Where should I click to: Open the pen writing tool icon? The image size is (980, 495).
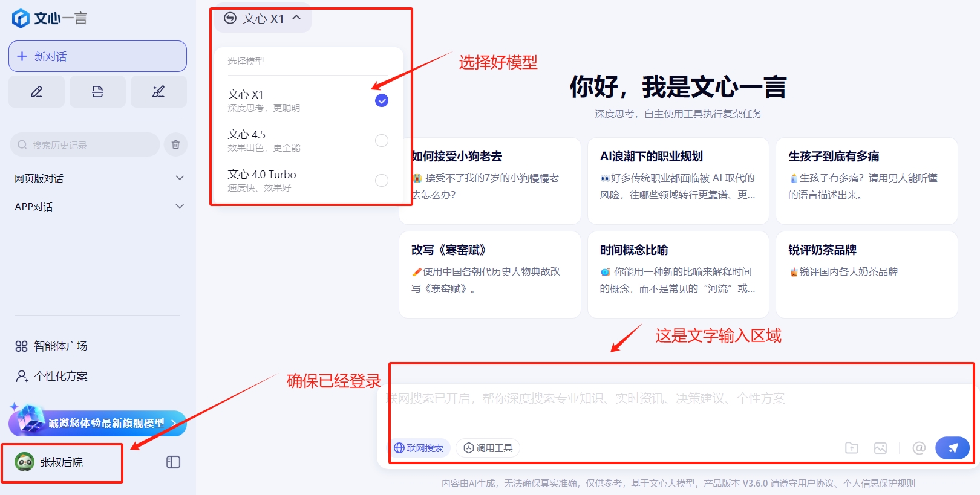coord(36,92)
